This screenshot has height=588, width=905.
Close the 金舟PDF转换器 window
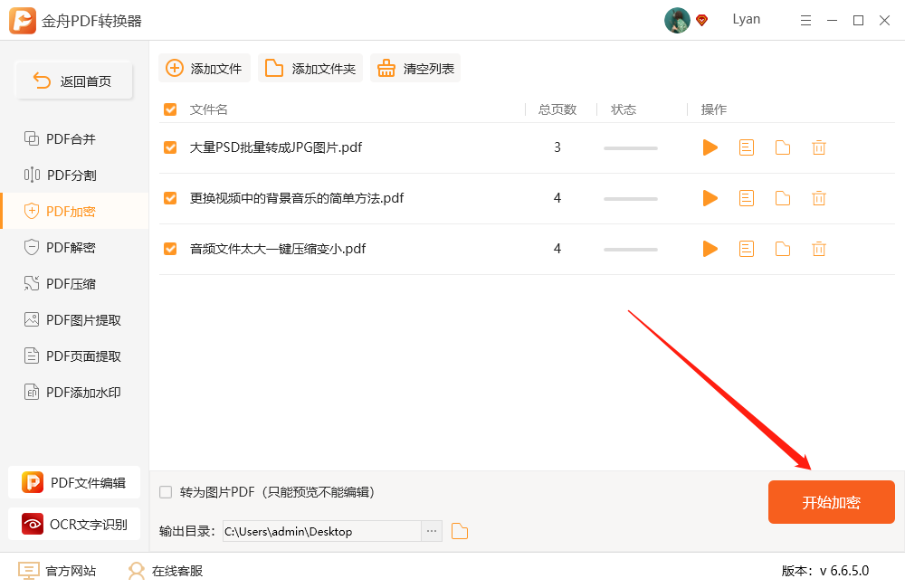(x=884, y=21)
